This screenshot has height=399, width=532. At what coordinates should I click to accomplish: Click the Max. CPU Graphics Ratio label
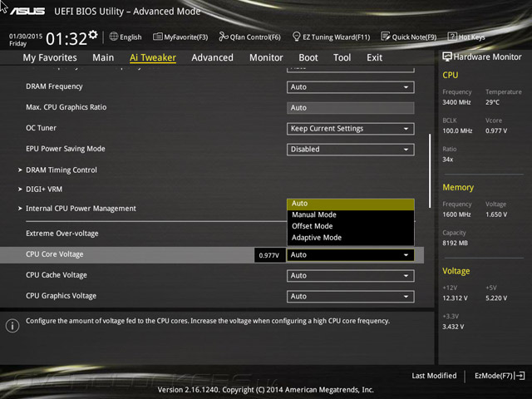tap(66, 107)
